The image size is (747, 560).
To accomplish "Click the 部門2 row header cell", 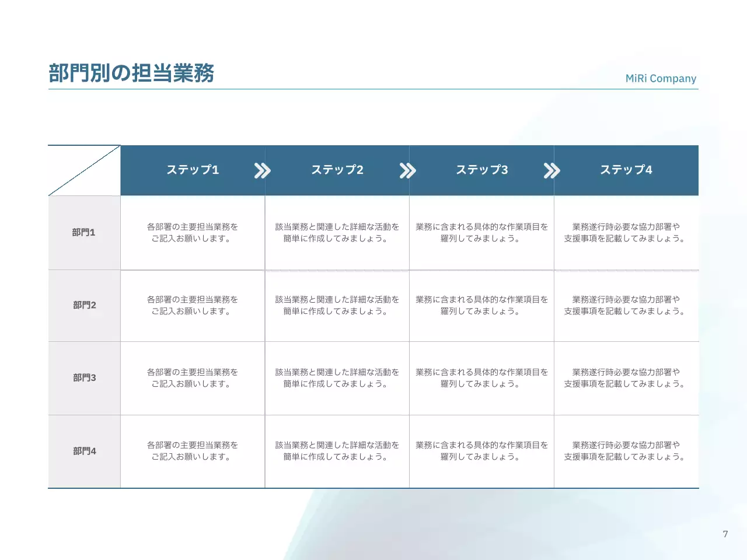I will pyautogui.click(x=85, y=305).
